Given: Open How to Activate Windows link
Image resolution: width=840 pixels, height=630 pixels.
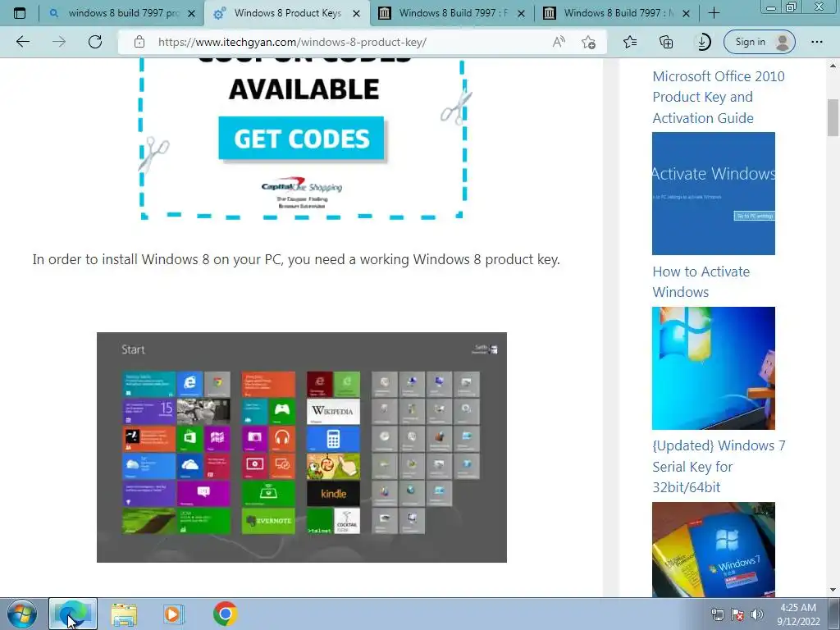Looking at the screenshot, I should [x=701, y=282].
